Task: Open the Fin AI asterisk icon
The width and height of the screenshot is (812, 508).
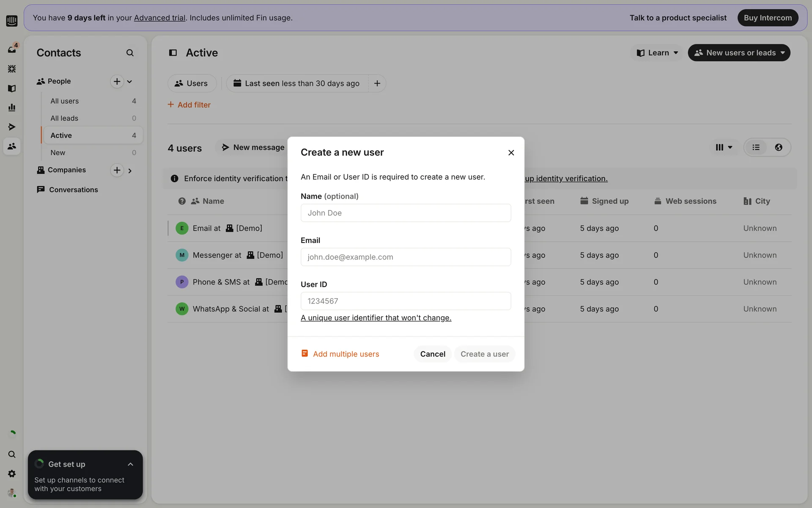Action: [x=12, y=69]
